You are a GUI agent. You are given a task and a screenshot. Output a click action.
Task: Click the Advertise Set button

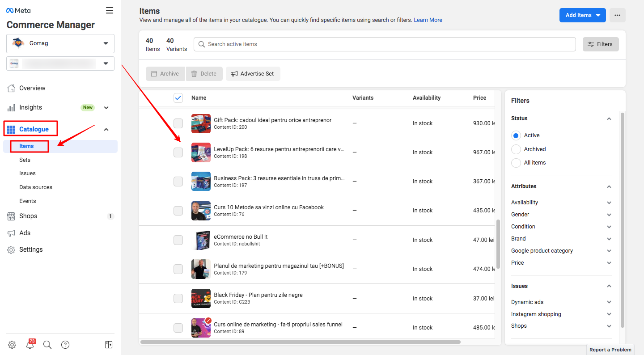tap(253, 74)
